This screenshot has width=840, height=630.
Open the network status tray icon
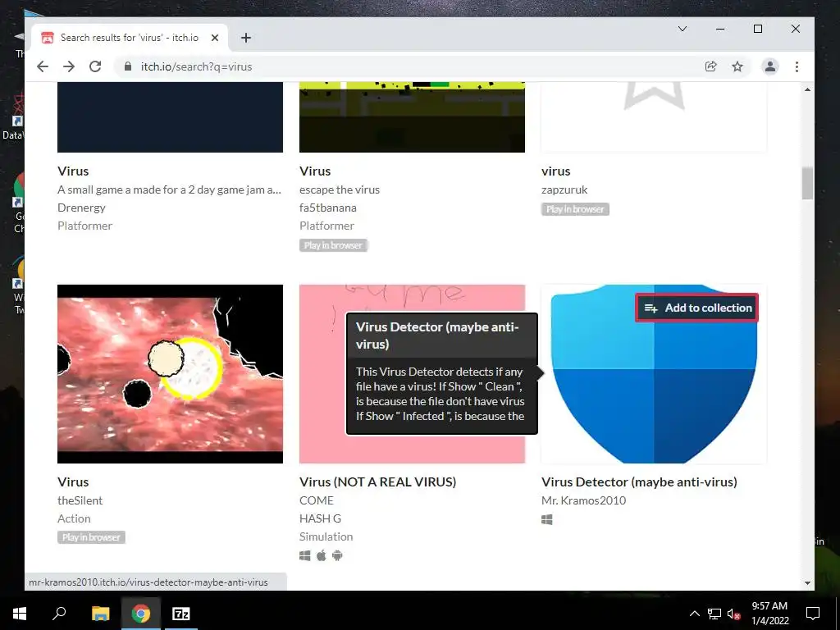(714, 614)
